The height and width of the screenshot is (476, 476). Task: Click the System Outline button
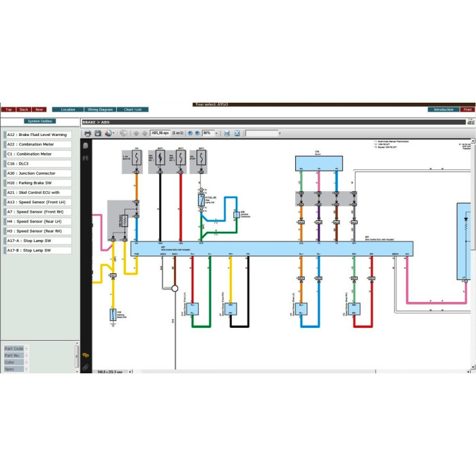click(39, 121)
